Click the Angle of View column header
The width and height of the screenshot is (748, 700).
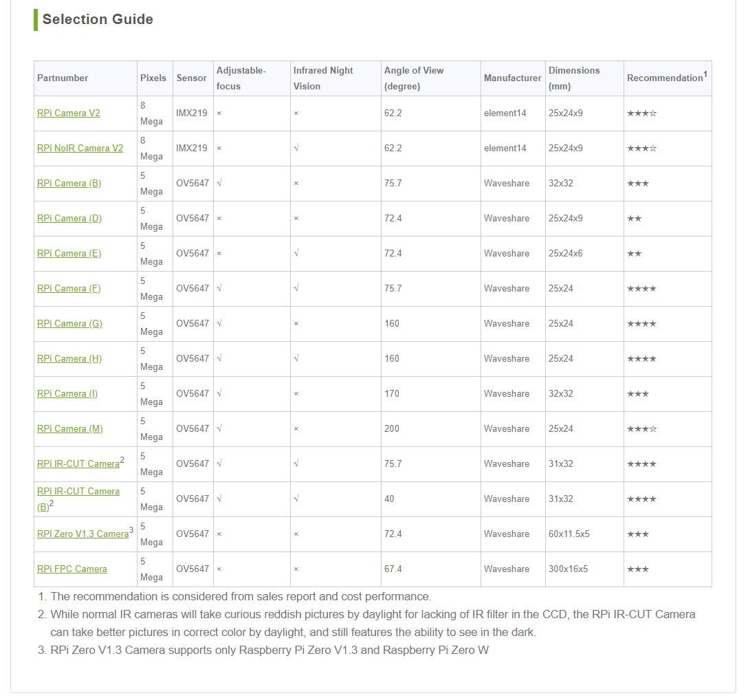click(x=414, y=78)
